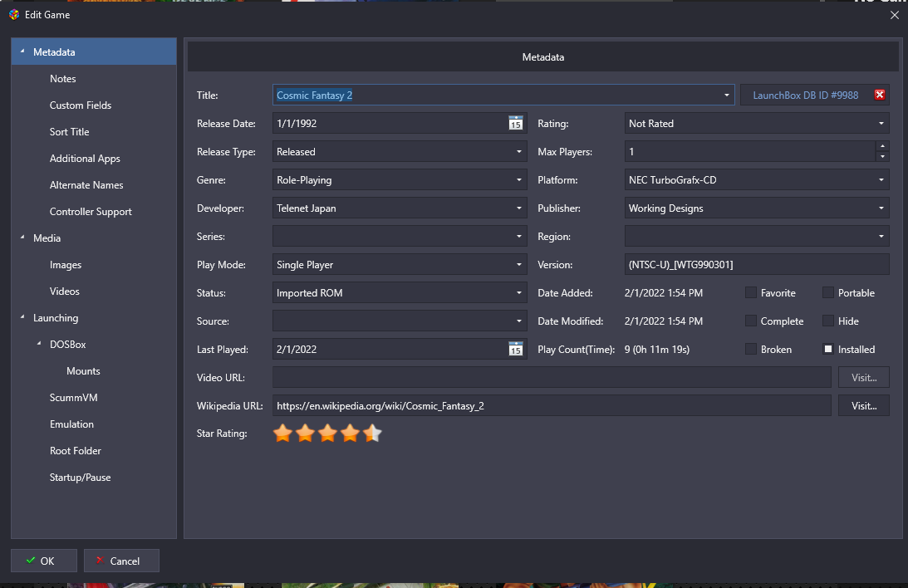Toggle the Installed checkbox
The width and height of the screenshot is (908, 588).
coord(828,349)
